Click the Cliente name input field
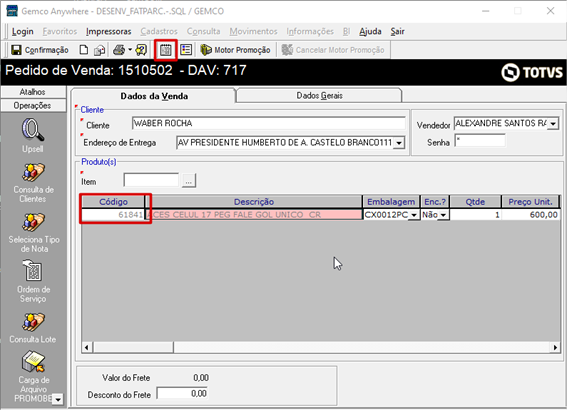The height and width of the screenshot is (410, 567). [x=269, y=123]
